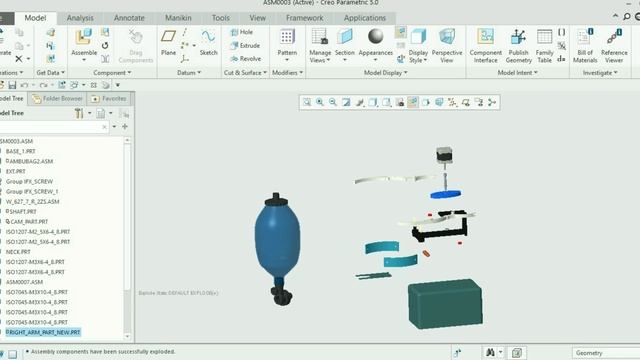
Task: Click the Display Style cube icon
Action: click(418, 37)
